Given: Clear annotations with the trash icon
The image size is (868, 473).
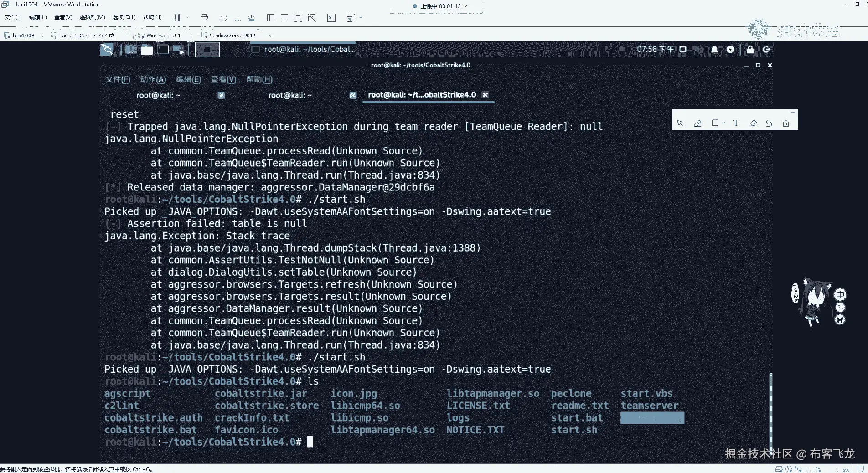Looking at the screenshot, I should pos(786,123).
